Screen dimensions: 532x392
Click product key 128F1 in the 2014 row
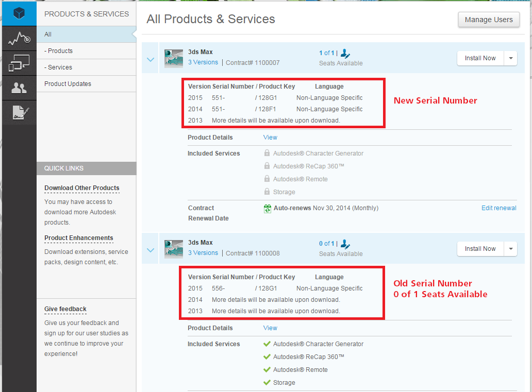point(268,109)
